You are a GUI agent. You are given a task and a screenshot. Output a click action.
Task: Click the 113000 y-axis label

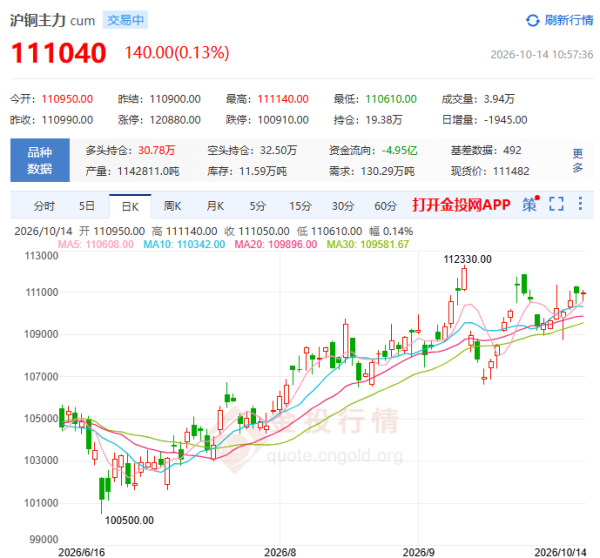tap(41, 256)
